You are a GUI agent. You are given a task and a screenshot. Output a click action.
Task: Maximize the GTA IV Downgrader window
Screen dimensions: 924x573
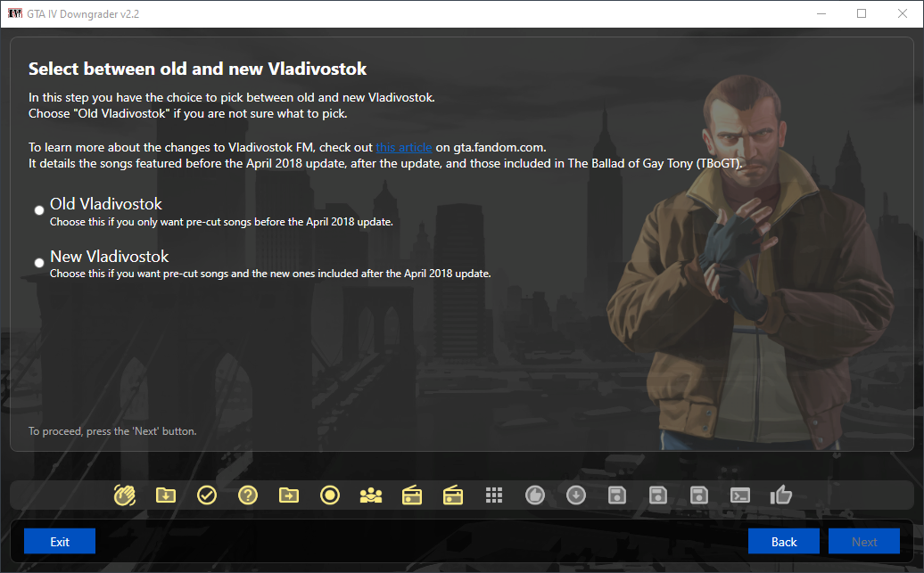pyautogui.click(x=862, y=13)
